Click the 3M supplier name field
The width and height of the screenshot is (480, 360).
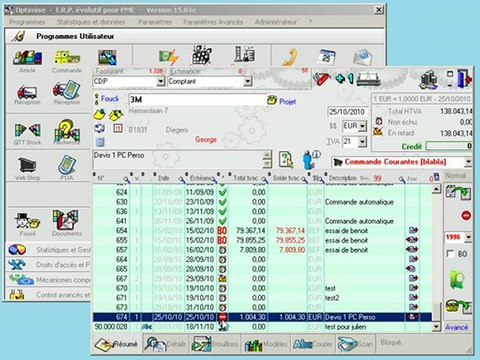pos(197,100)
